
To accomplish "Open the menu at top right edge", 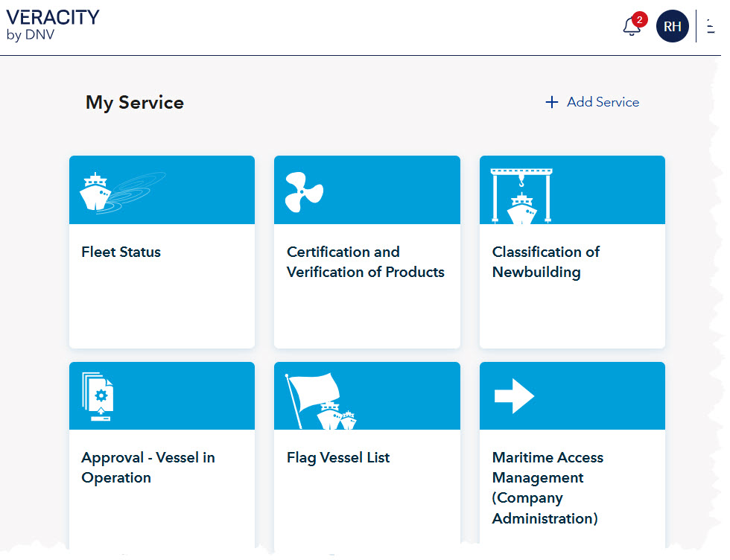I will (x=711, y=27).
